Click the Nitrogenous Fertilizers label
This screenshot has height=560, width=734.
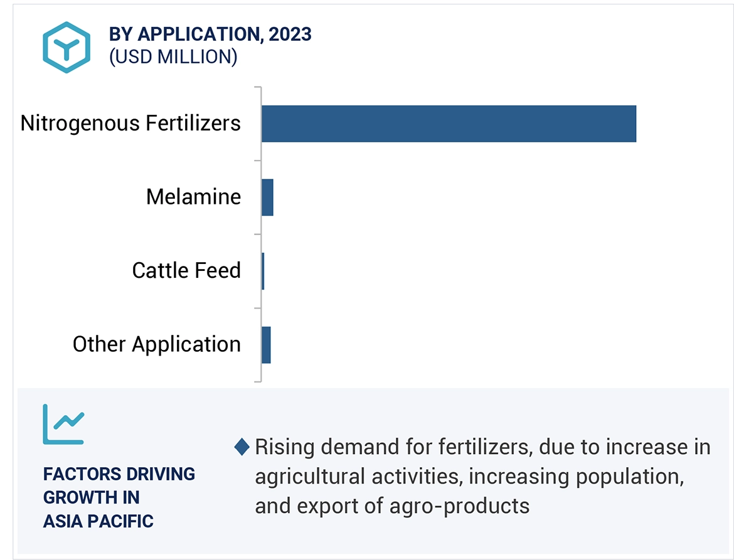click(130, 123)
